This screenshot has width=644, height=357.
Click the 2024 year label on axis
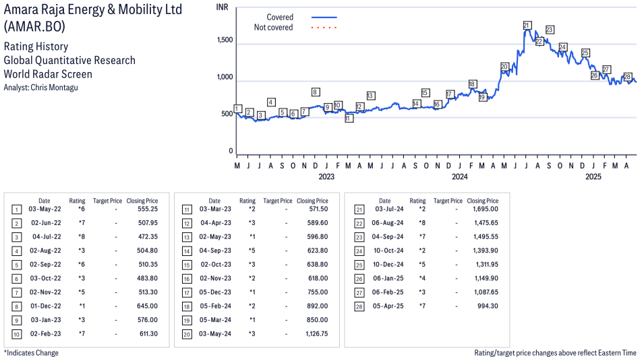point(460,177)
